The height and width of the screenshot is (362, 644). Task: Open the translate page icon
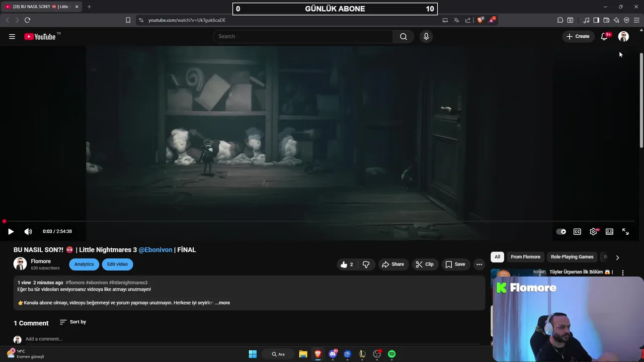tap(456, 20)
